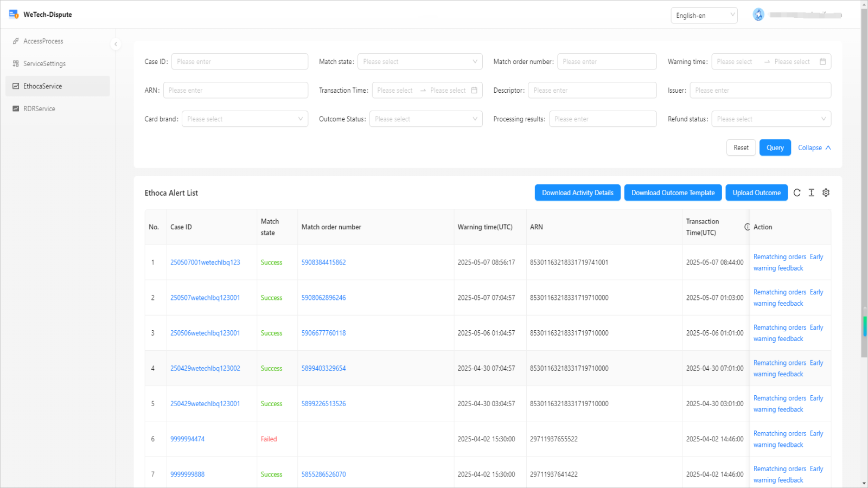Viewport: 868px width, 488px height.
Task: Open the Card brand dropdown
Action: (245, 119)
